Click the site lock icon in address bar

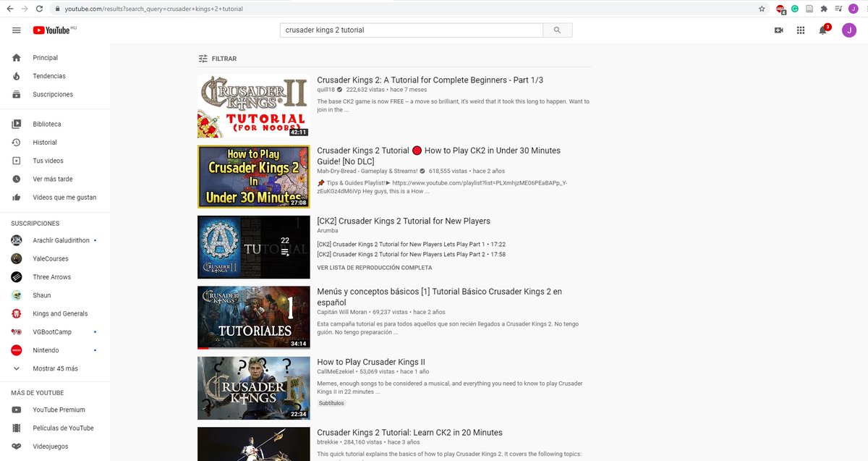[57, 9]
